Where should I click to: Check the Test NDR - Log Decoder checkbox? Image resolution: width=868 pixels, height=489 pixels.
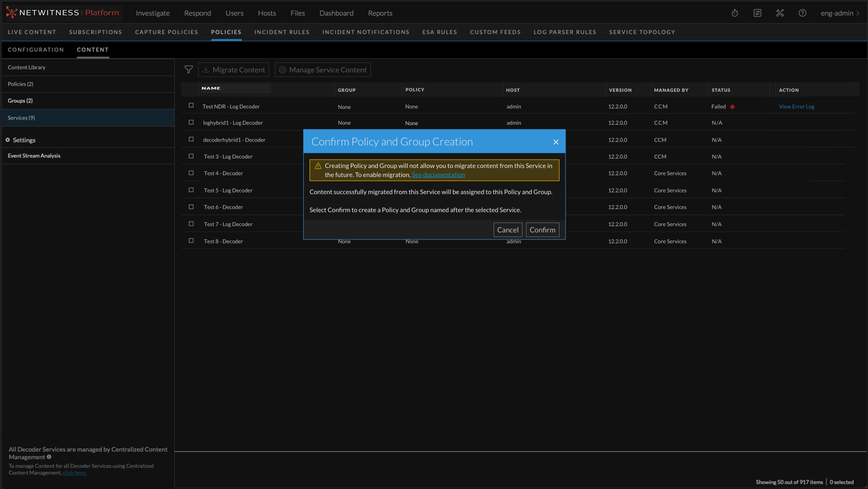(191, 105)
